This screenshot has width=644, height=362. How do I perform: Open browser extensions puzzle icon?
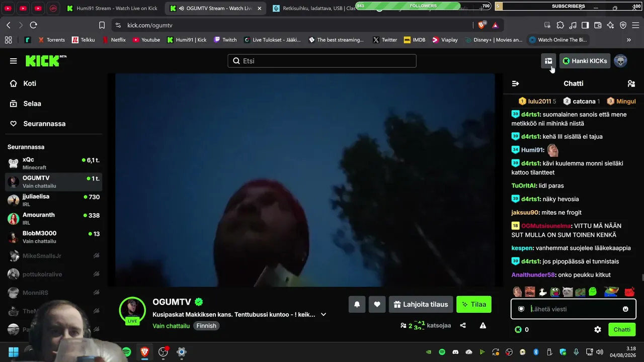click(560, 25)
